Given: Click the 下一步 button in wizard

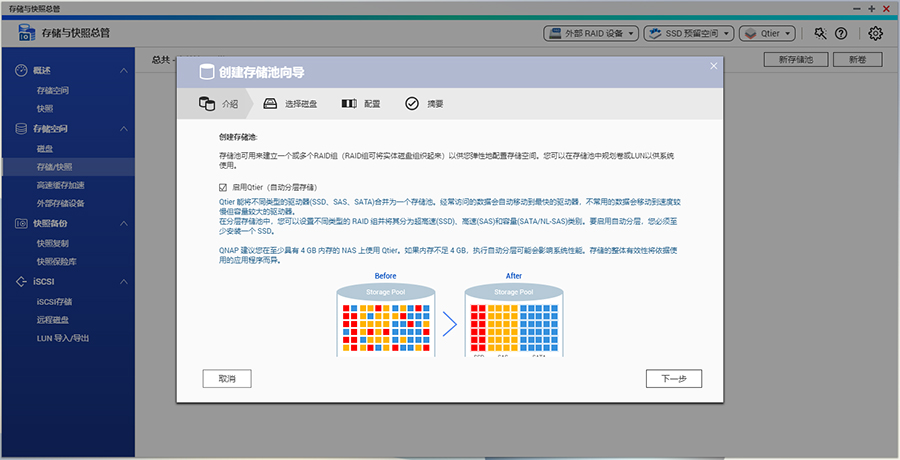Looking at the screenshot, I should tap(674, 378).
